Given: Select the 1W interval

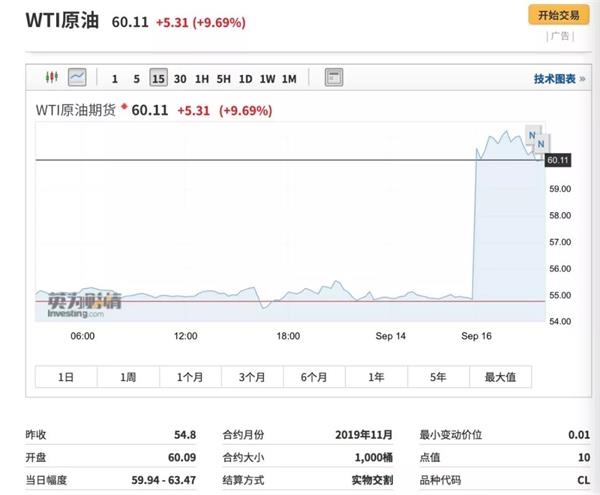Looking at the screenshot, I should (x=267, y=79).
